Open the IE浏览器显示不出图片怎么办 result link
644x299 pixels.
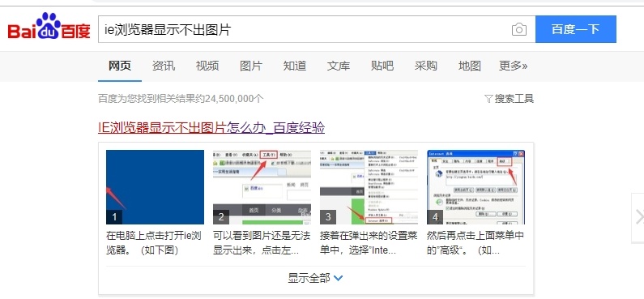211,128
